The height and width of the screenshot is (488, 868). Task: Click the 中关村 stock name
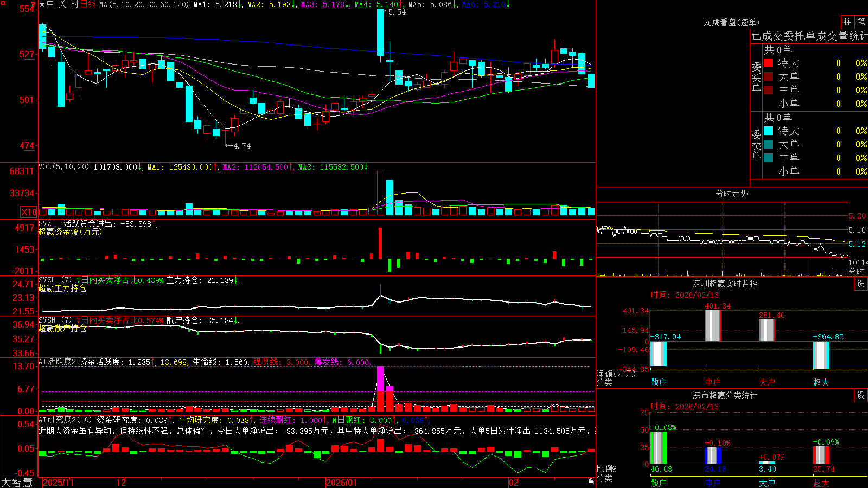63,4
